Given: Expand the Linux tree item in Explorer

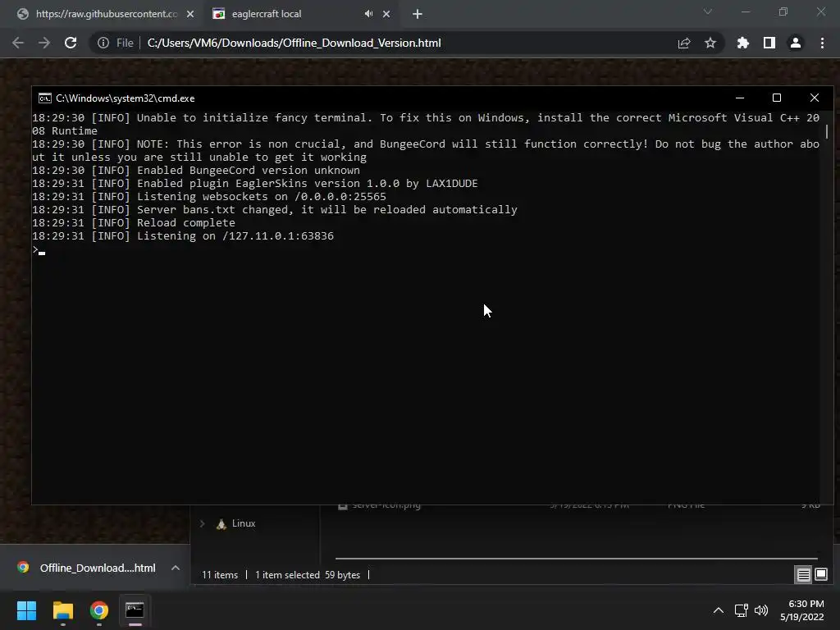Looking at the screenshot, I should click(203, 523).
